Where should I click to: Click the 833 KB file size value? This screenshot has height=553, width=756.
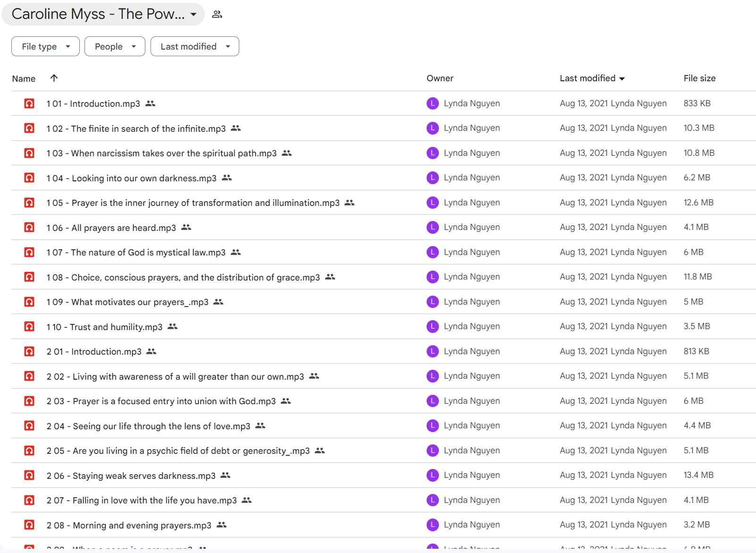tap(697, 103)
